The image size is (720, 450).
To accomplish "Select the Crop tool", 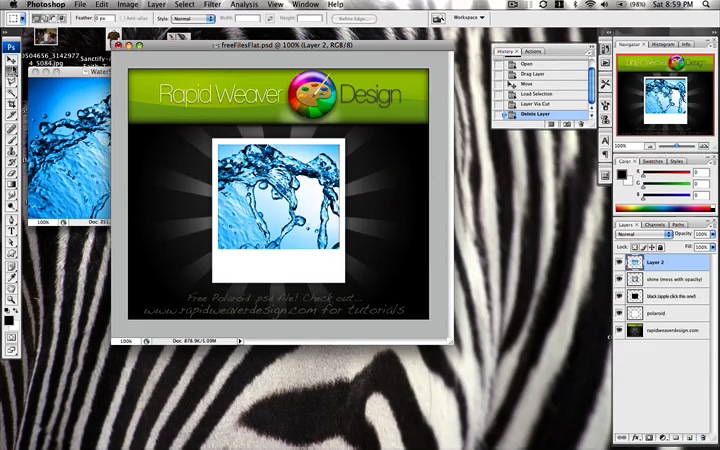I will pos(11,104).
